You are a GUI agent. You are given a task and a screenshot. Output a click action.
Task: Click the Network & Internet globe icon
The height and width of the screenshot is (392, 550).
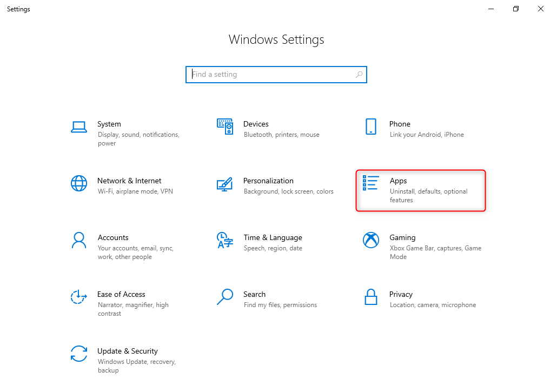pos(79,183)
